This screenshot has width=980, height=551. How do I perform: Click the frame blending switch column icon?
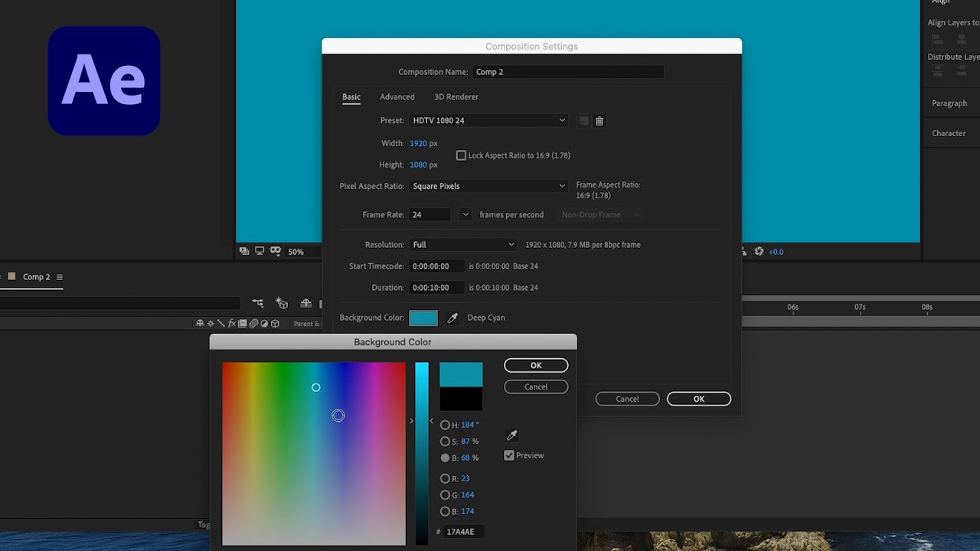coord(243,324)
